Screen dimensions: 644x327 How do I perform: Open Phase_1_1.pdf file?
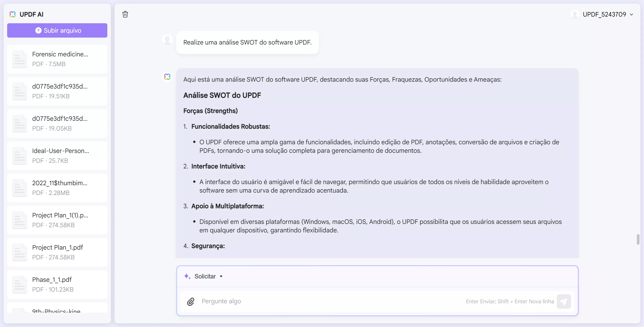(x=57, y=285)
